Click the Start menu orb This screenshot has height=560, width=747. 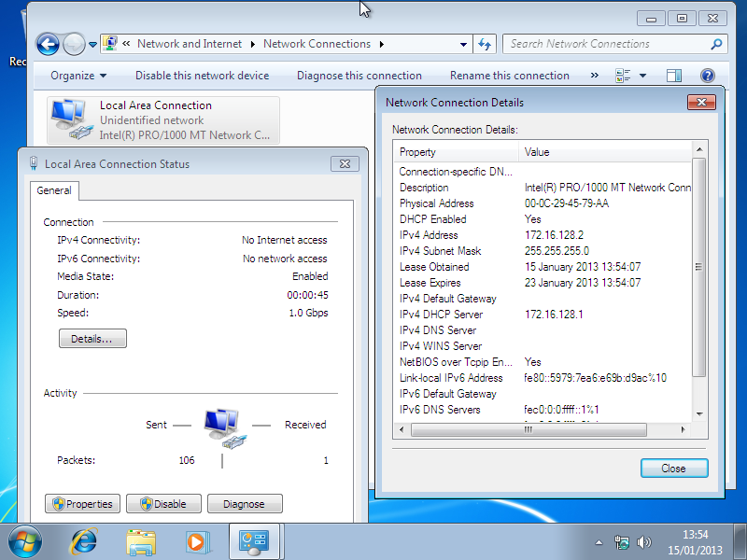[25, 540]
